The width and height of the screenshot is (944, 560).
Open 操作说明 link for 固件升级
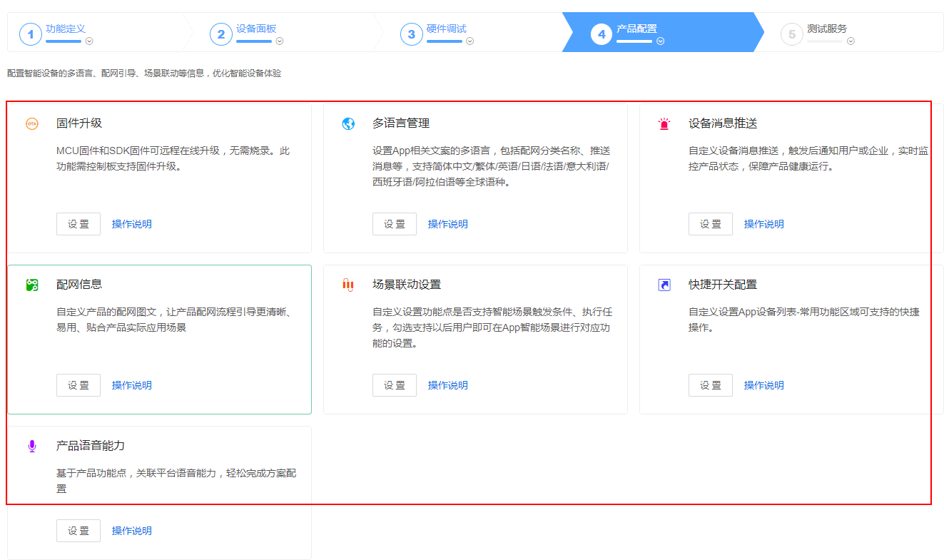[132, 224]
